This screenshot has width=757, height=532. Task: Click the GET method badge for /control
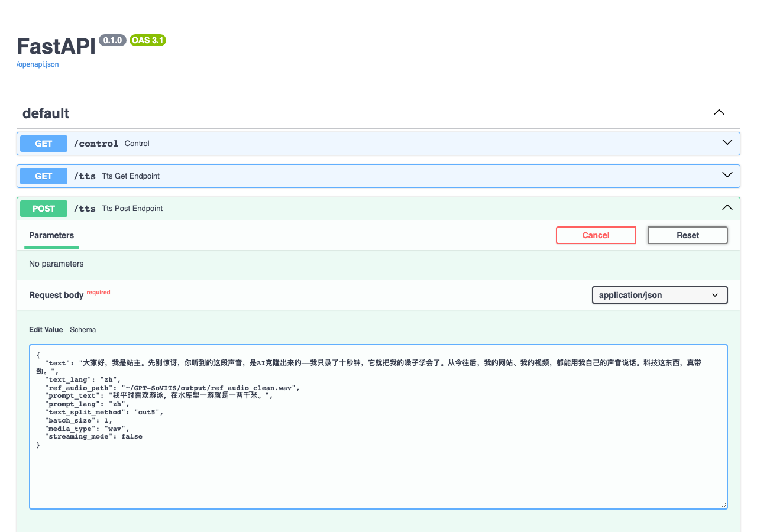[44, 144]
